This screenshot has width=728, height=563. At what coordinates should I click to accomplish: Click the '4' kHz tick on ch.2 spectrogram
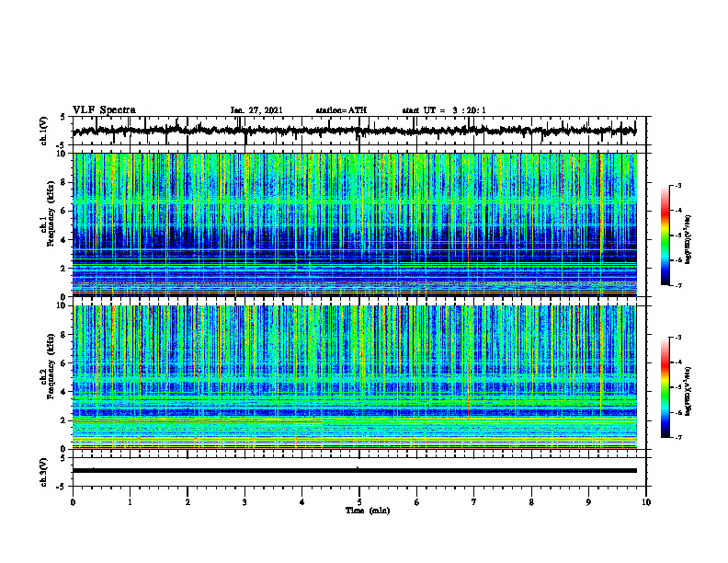point(65,392)
